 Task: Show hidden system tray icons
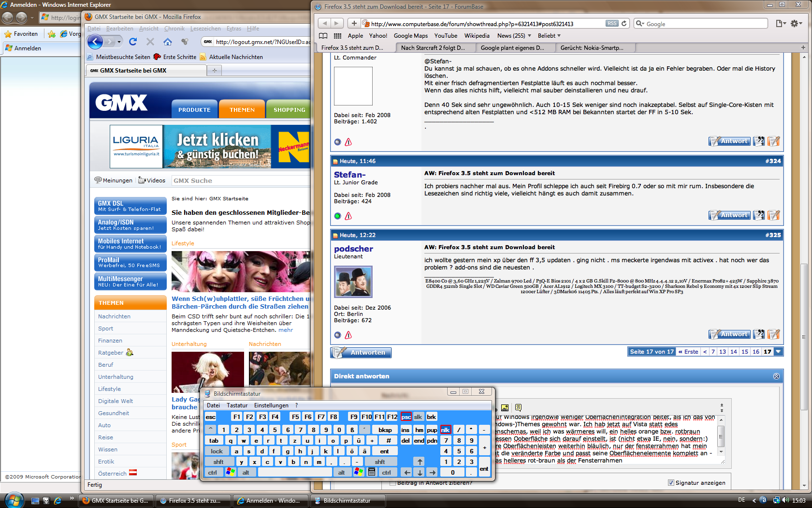754,500
